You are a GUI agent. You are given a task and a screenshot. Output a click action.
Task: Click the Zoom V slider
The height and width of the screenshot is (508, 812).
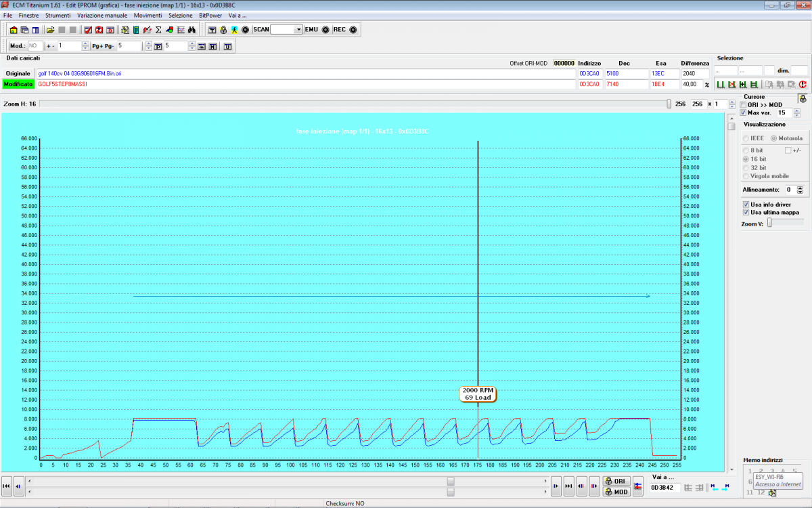click(769, 222)
